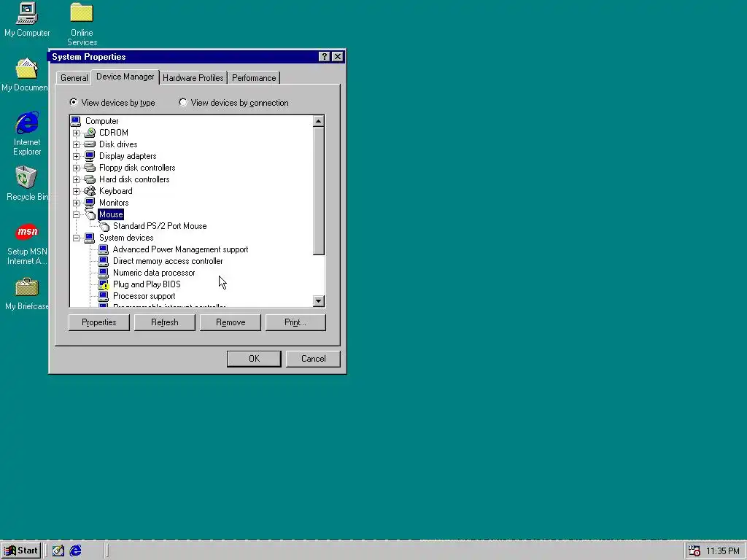Expand the Keyboard node
The width and height of the screenshot is (747, 560).
coord(76,191)
